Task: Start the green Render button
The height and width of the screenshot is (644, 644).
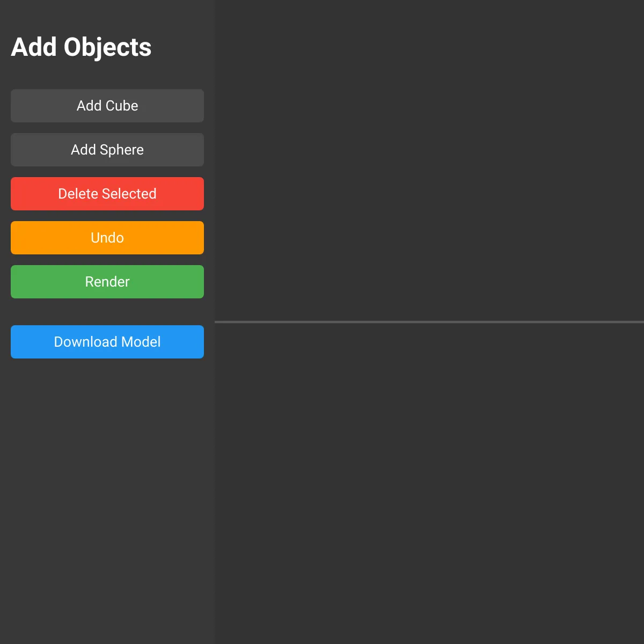Action: [x=107, y=282]
